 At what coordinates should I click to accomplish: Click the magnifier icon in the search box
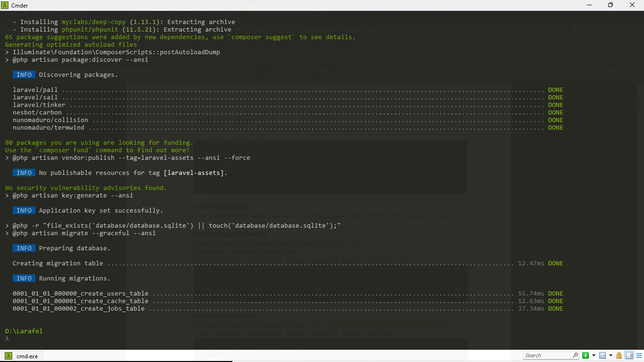pyautogui.click(x=575, y=355)
